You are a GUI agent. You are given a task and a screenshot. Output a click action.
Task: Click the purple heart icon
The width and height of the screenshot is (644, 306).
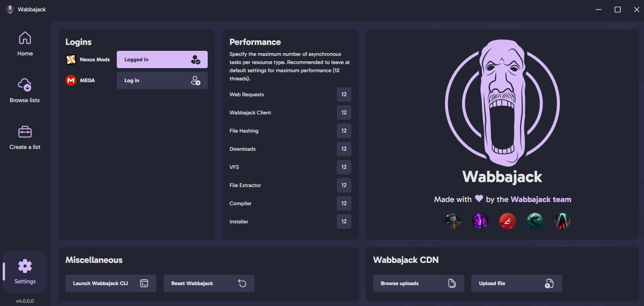tap(479, 198)
